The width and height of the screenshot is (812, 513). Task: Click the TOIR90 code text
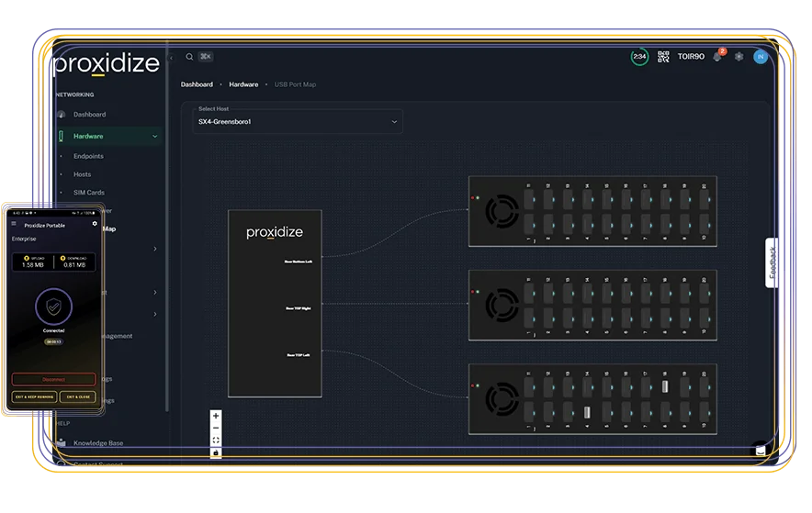[691, 56]
